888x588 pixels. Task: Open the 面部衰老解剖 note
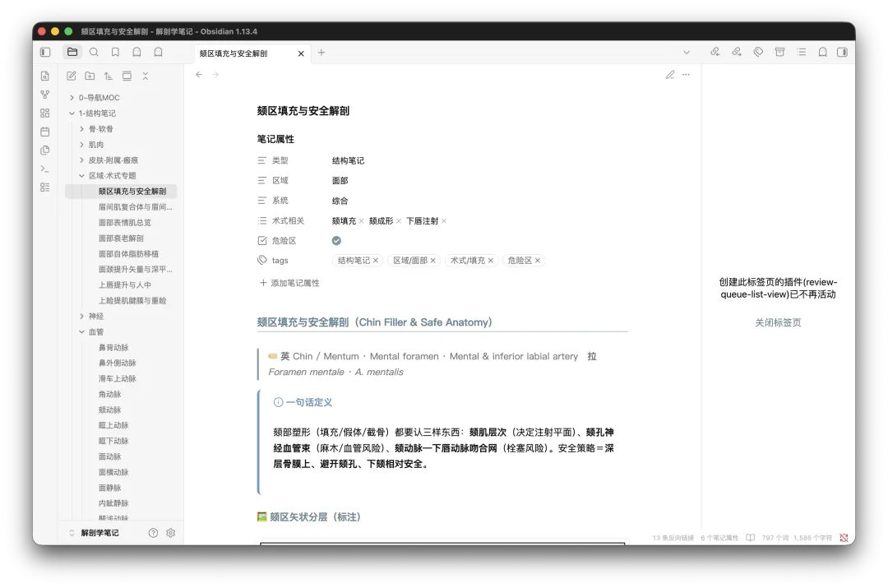(121, 238)
